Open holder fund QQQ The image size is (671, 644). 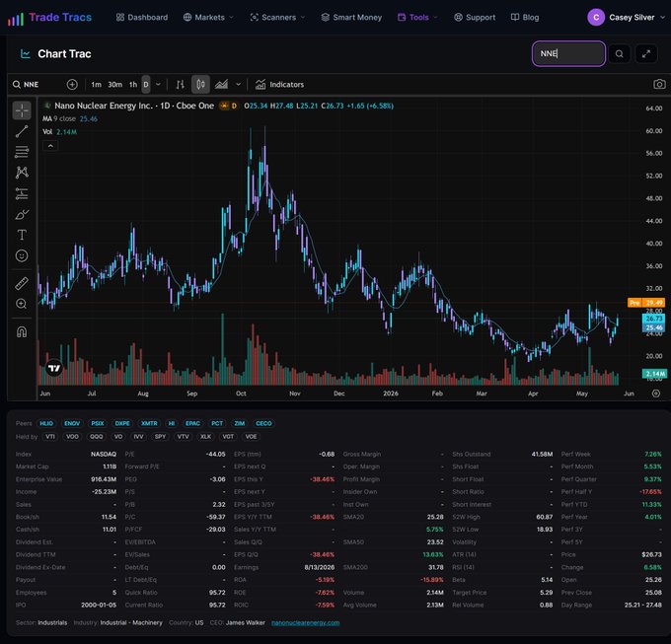[97, 437]
